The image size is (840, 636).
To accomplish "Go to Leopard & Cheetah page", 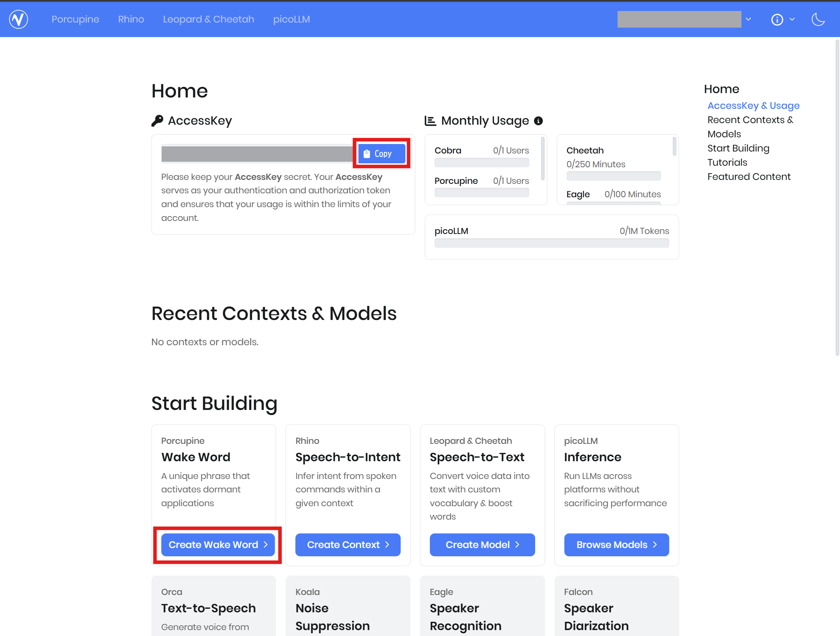I will point(208,19).
